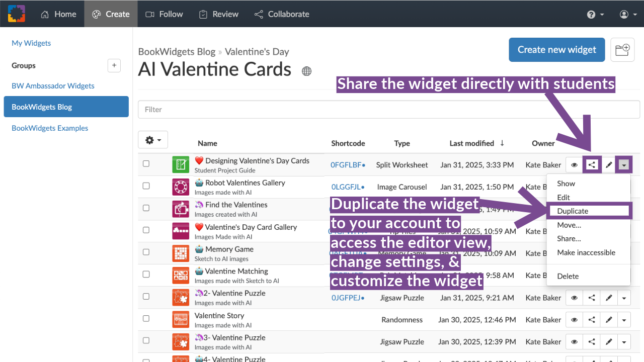Viewport: 644px width, 362px height.
Task: Open the gear settings dropdown above the list
Action: pyautogui.click(x=153, y=140)
